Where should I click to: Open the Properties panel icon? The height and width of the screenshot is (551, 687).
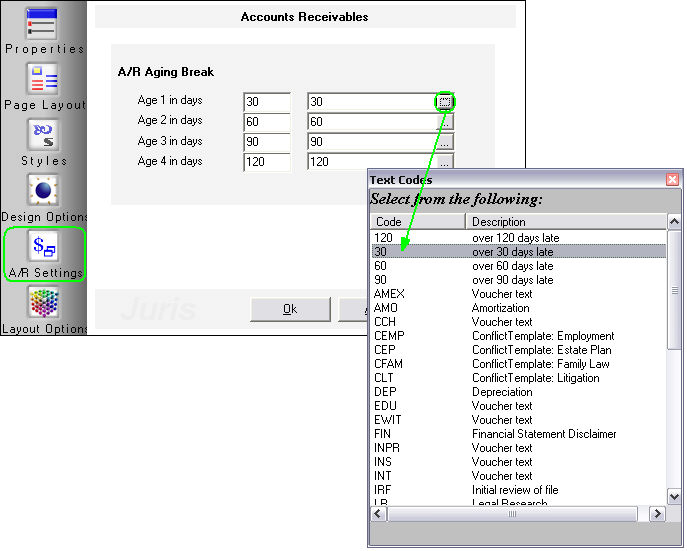coord(43,24)
